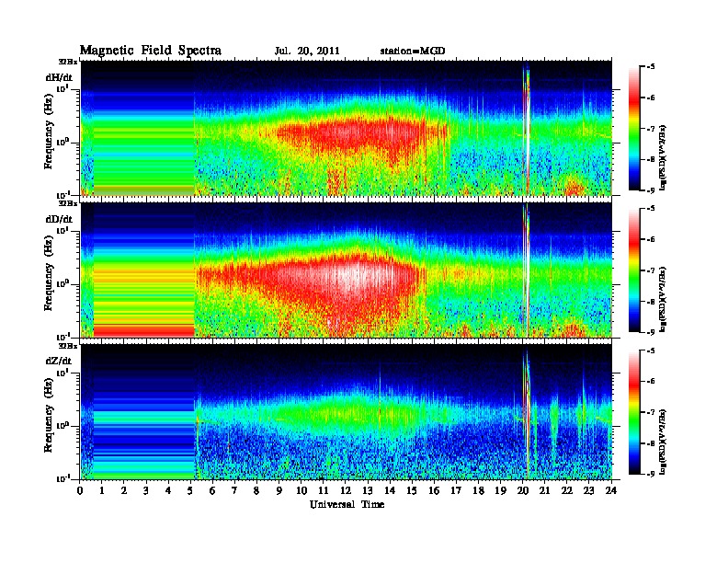Click the x-axis tick label '10'
Viewport: 728px width, 563px height.
pos(301,490)
